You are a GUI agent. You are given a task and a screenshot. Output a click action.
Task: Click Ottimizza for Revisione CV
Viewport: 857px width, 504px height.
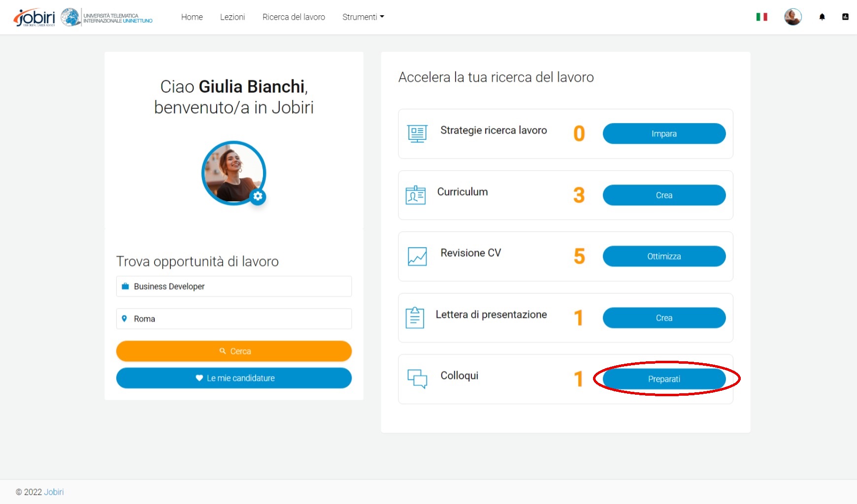664,256
